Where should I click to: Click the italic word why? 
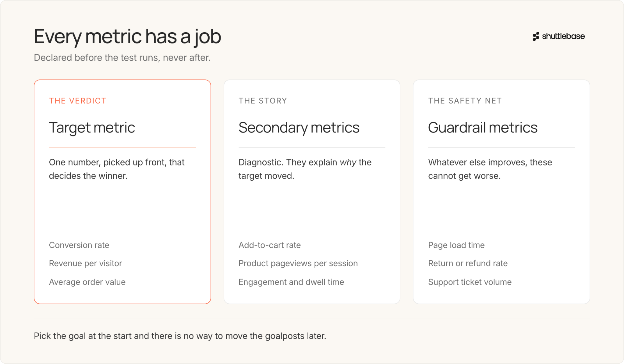coord(348,163)
